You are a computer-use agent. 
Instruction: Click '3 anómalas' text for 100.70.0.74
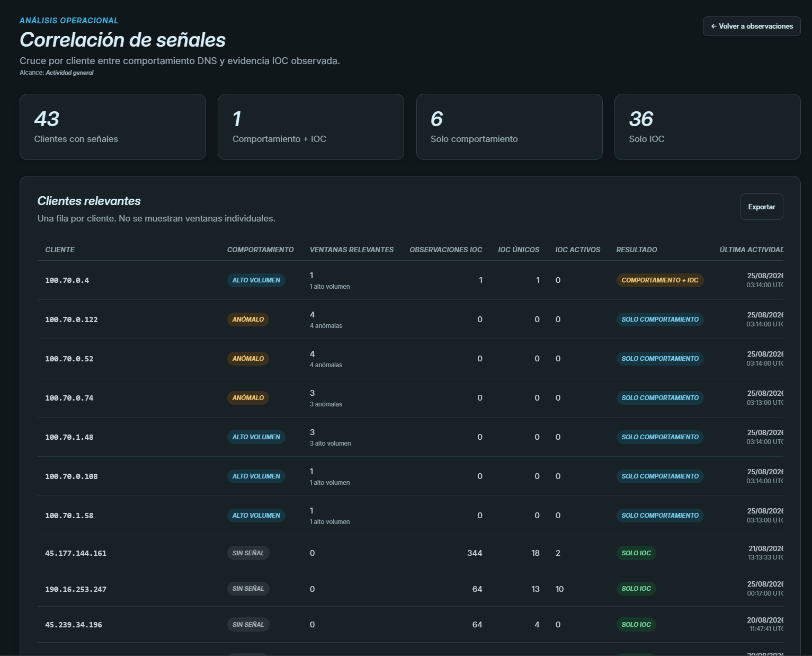(x=326, y=404)
